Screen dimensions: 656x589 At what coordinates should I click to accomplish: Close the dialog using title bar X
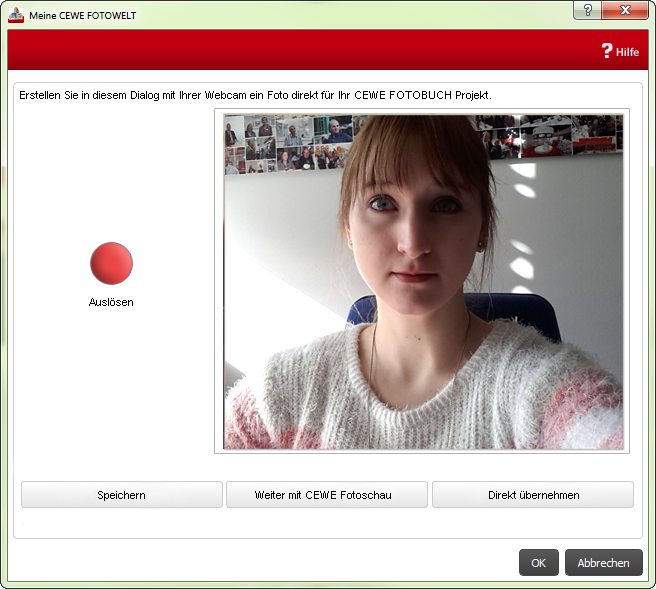625,10
